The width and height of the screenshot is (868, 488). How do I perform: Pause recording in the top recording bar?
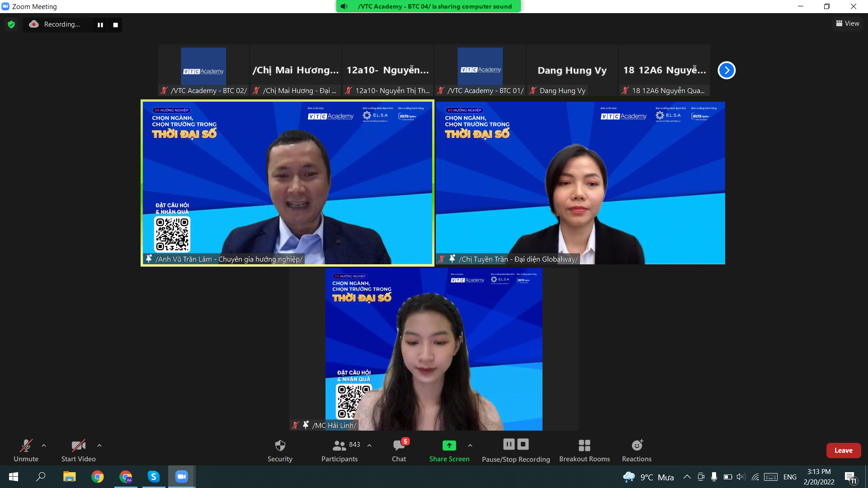click(100, 25)
